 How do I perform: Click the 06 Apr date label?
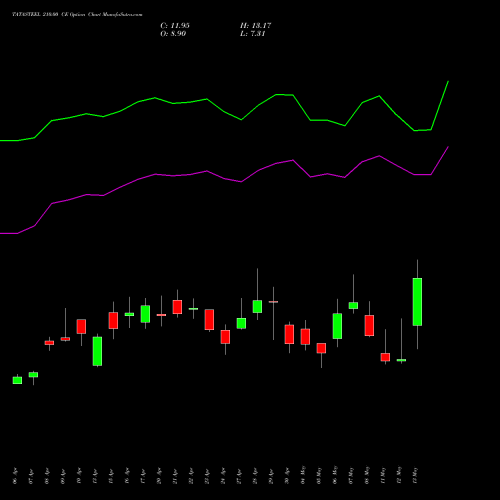click(x=15, y=476)
